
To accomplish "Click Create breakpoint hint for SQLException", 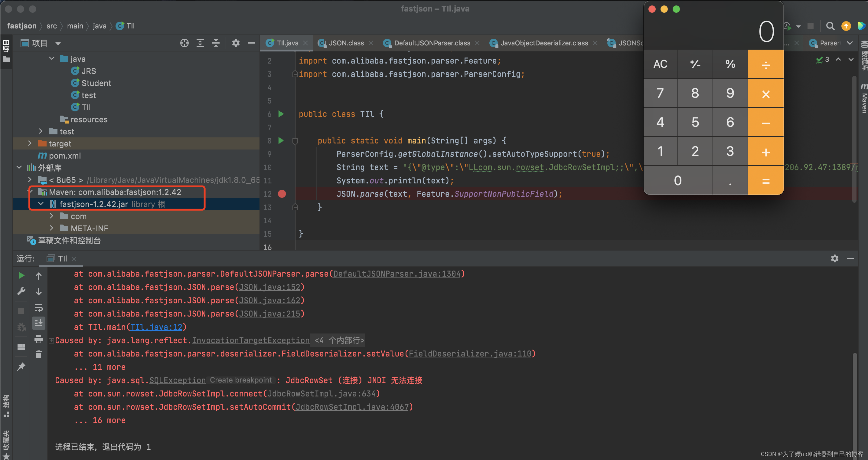I will 240,380.
